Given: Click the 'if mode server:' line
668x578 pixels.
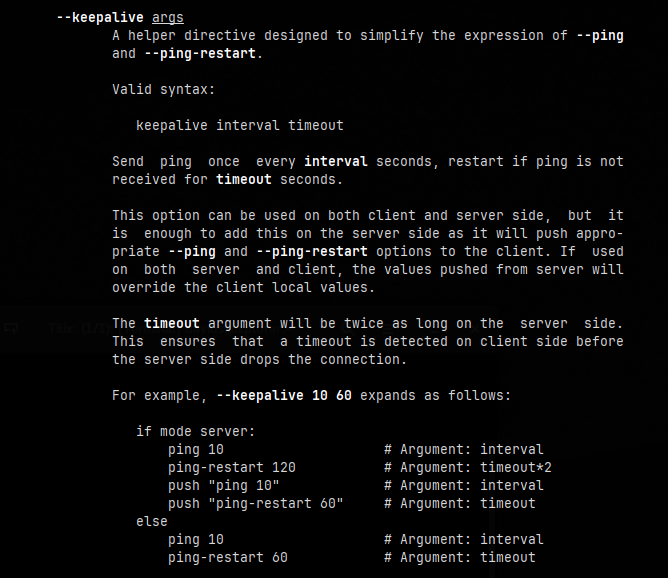Looking at the screenshot, I should (195, 431).
